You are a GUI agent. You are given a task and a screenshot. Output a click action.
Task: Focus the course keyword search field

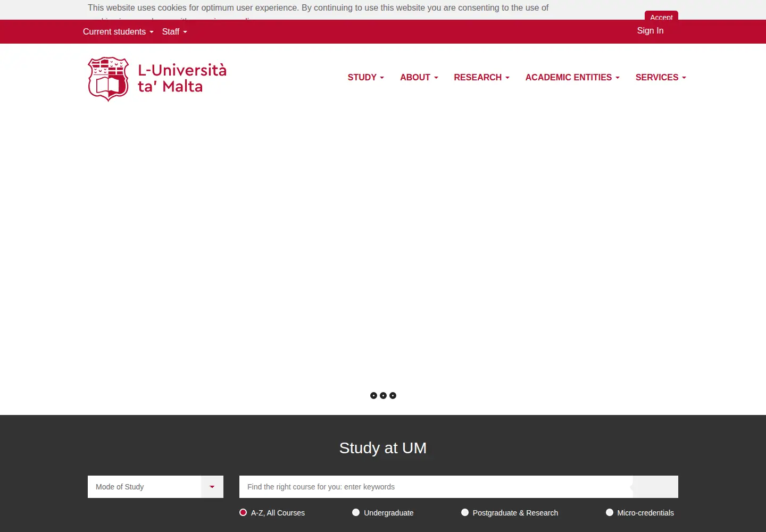point(436,487)
